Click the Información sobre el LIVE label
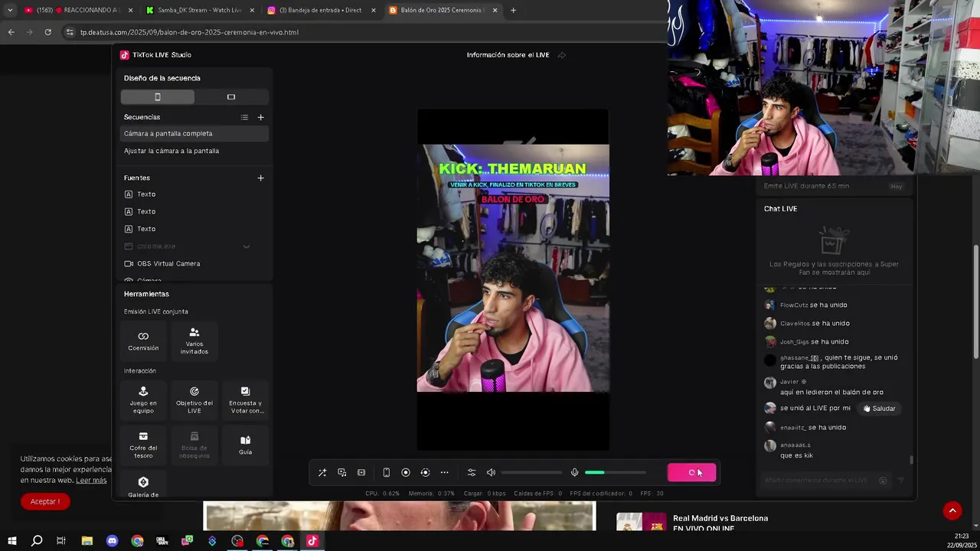 click(x=508, y=55)
